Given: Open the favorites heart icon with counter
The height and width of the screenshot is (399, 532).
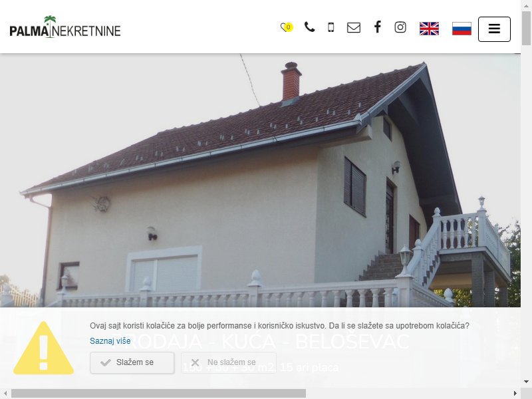Looking at the screenshot, I should (x=287, y=27).
